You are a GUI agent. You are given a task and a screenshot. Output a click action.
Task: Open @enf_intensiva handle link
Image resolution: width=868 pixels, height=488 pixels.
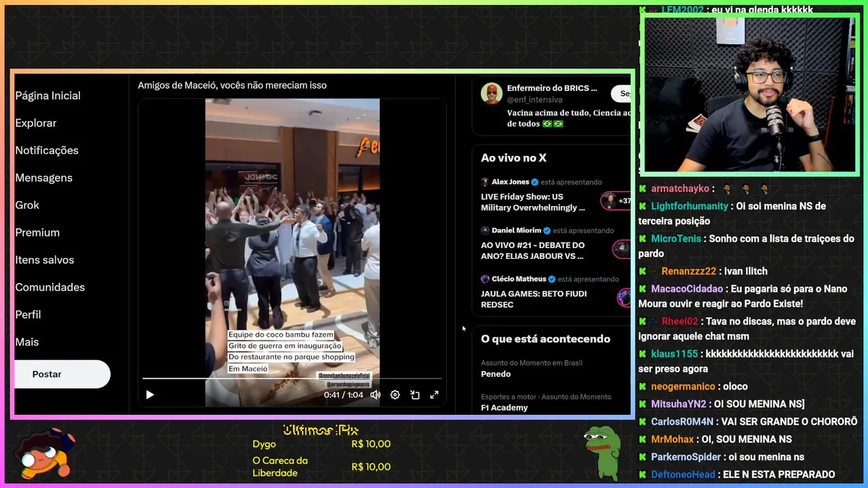point(535,100)
